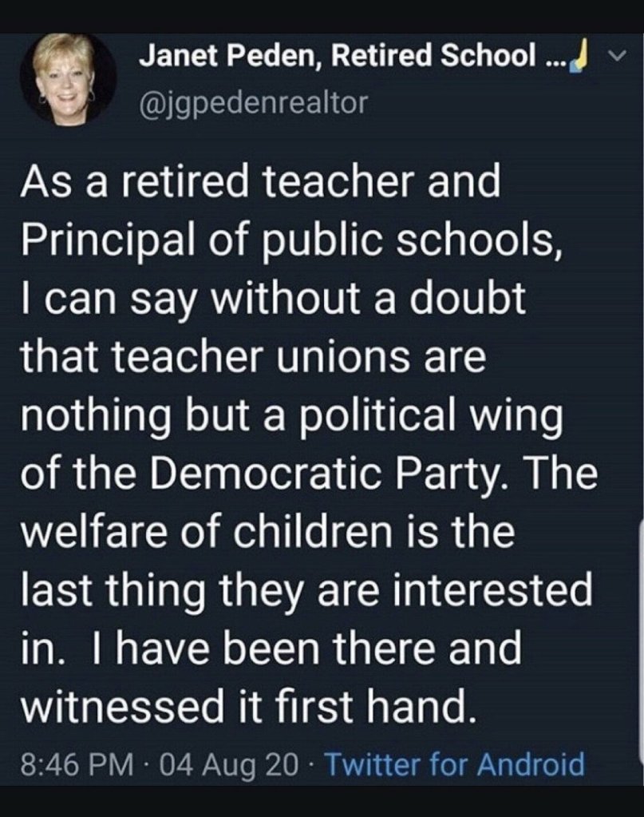
Task: Click the line 'I can say without a doubt'
Action: (x=271, y=299)
